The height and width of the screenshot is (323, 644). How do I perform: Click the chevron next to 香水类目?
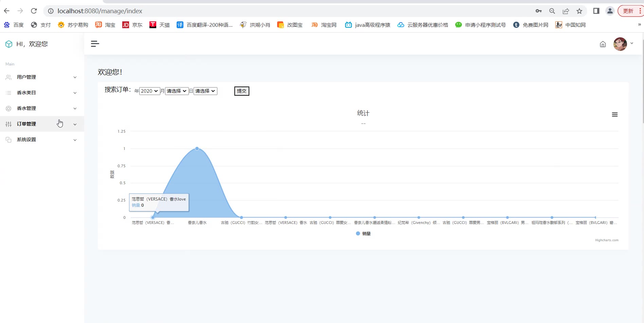click(75, 93)
